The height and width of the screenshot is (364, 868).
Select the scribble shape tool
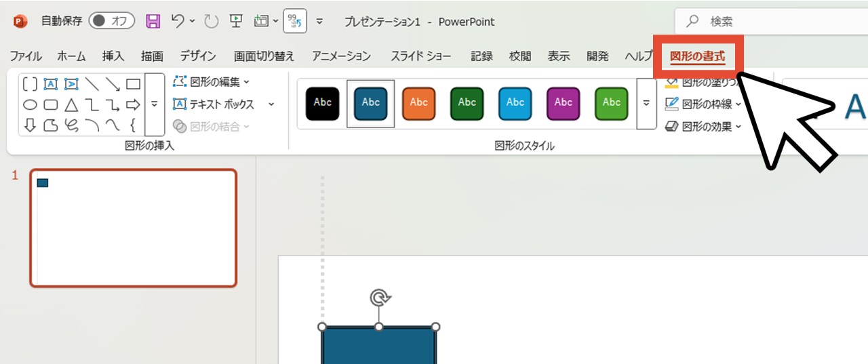click(71, 125)
